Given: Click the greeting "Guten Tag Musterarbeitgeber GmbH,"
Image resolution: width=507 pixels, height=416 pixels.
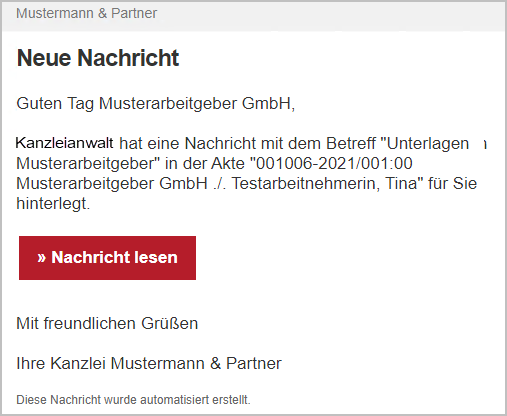Looking at the screenshot, I should (x=156, y=104).
